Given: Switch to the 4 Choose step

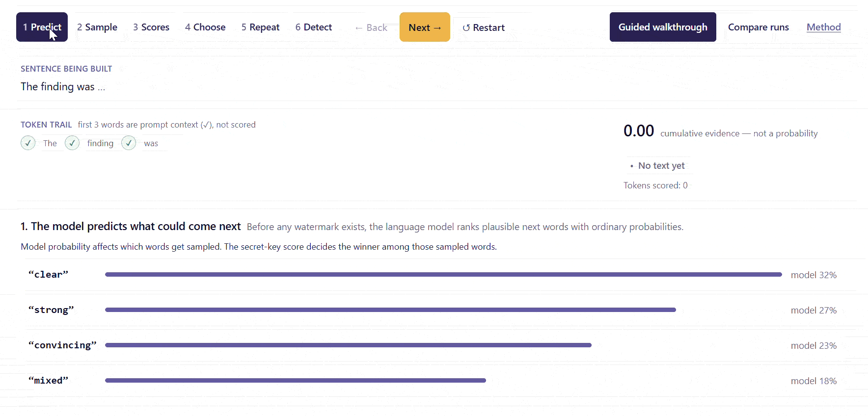Looking at the screenshot, I should (x=205, y=27).
